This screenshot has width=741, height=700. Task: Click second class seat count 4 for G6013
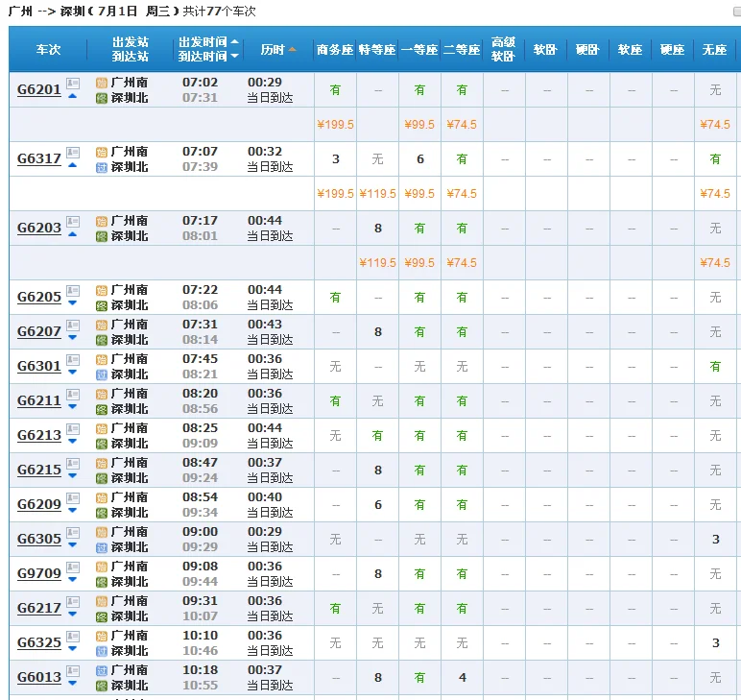point(463,677)
